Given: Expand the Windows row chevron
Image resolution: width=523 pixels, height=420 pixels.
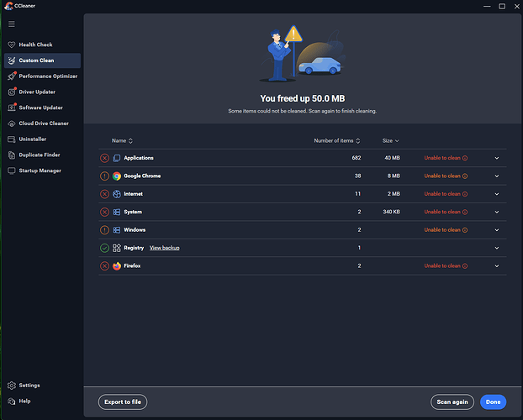Looking at the screenshot, I should pyautogui.click(x=497, y=230).
